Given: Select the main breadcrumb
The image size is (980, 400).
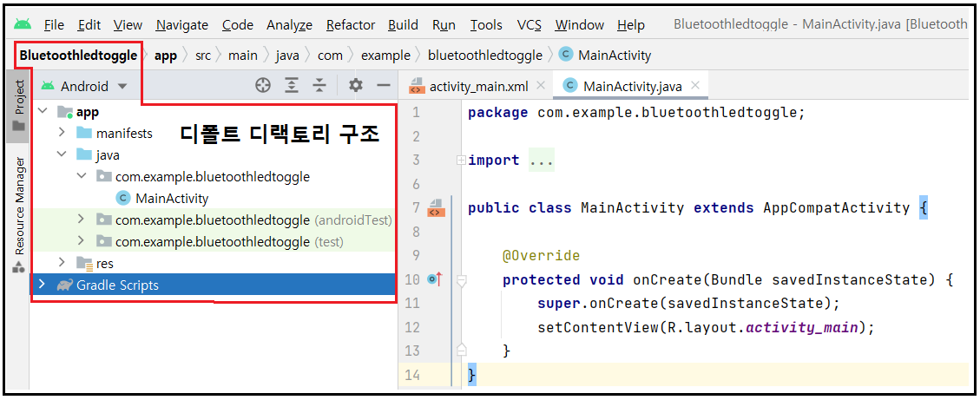Looking at the screenshot, I should (242, 55).
